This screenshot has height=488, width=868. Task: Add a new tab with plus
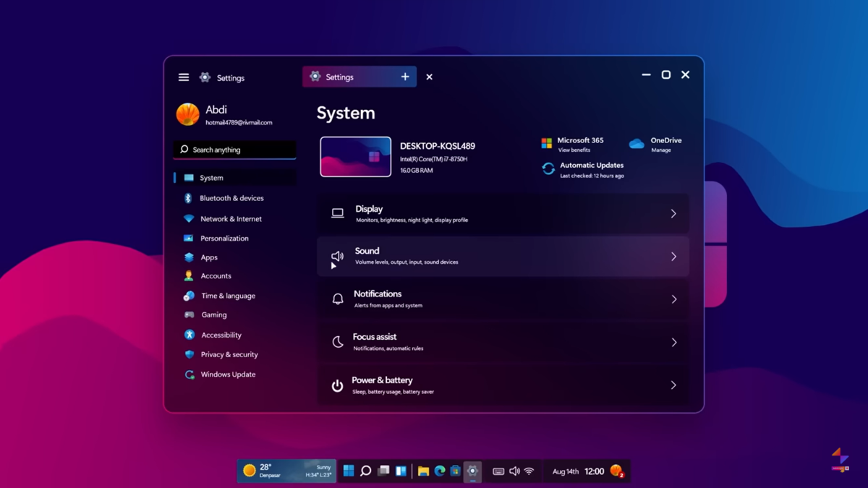[405, 77]
